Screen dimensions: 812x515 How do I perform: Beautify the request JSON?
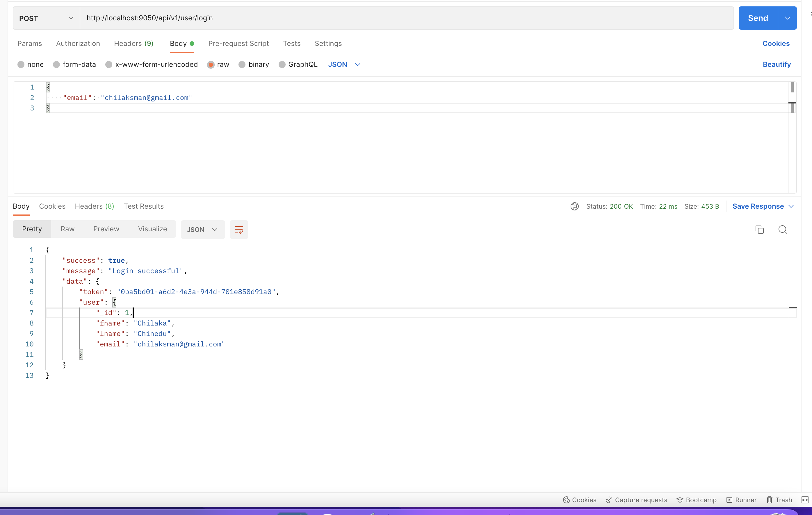(777, 65)
